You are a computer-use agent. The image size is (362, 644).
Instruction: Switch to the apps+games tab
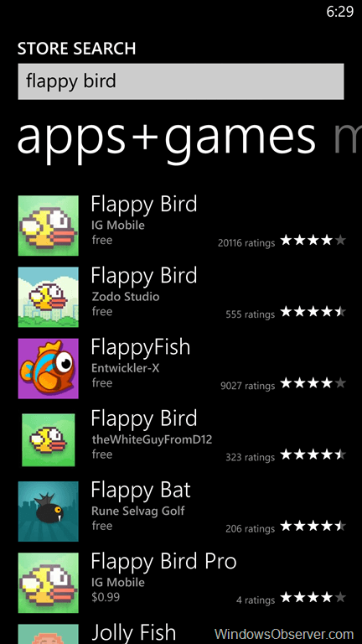click(166, 138)
